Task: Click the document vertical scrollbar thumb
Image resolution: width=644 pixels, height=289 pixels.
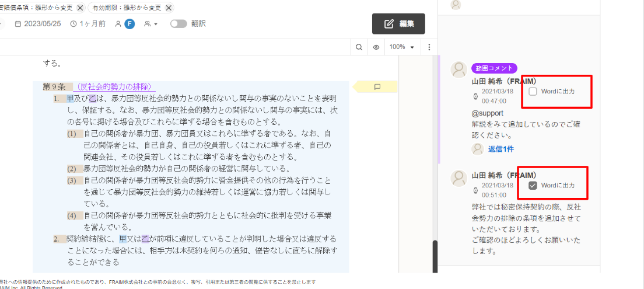Action: [435, 256]
